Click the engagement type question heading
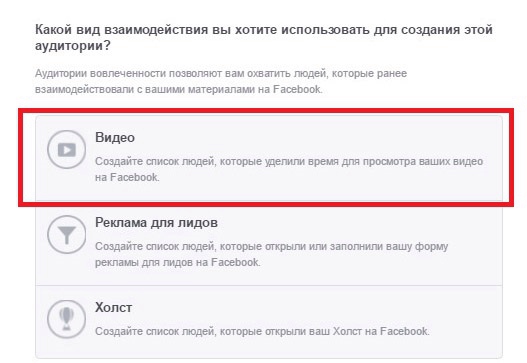The image size is (527, 363). click(x=264, y=37)
